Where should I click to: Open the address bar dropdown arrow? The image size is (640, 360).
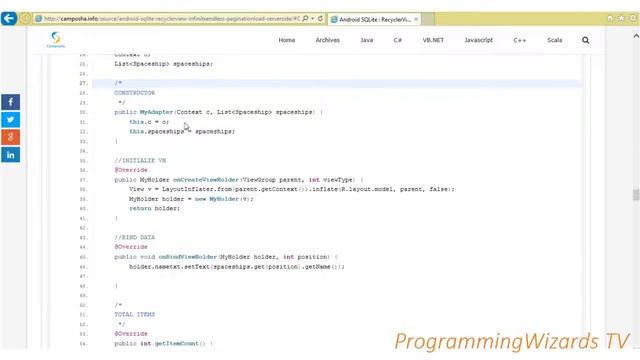(x=313, y=18)
